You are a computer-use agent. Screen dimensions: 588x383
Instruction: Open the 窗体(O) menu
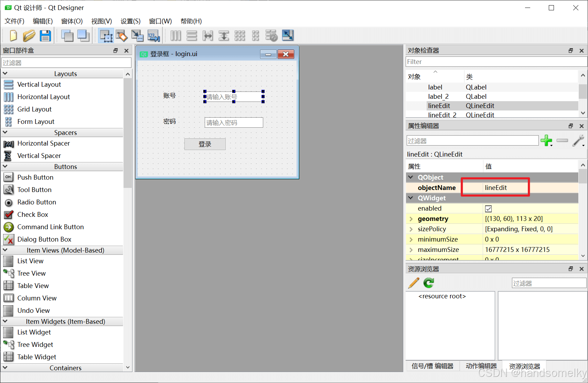tap(72, 21)
